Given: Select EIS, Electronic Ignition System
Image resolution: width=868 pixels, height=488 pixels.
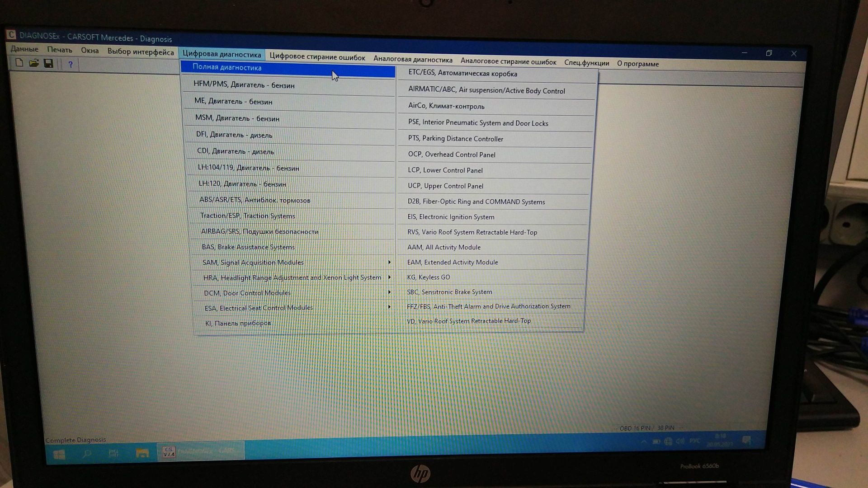Looking at the screenshot, I should 493,217.
